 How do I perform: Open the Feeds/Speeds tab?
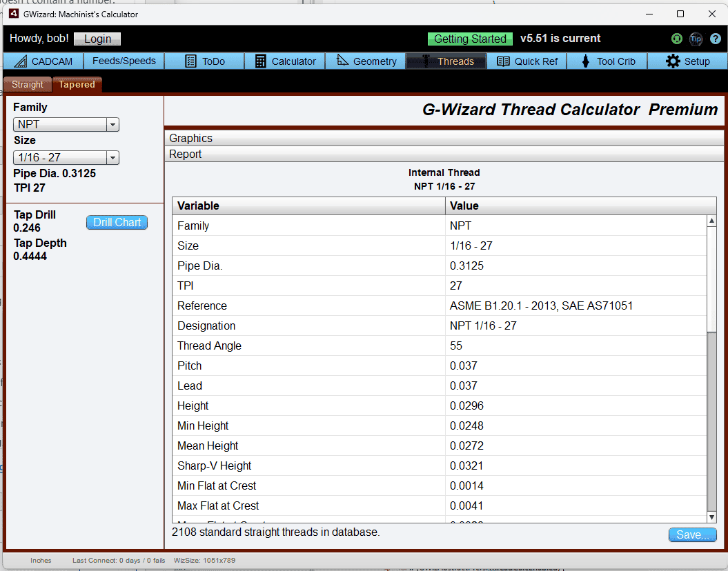coord(124,61)
